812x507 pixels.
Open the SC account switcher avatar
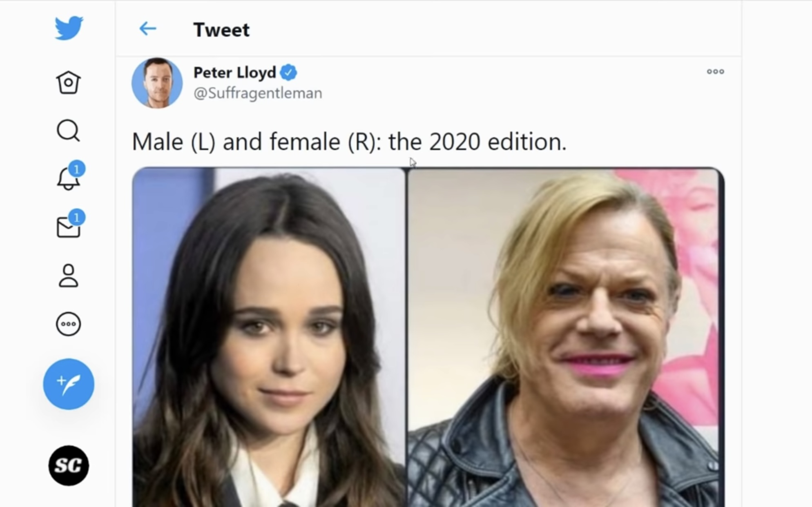pyautogui.click(x=69, y=465)
